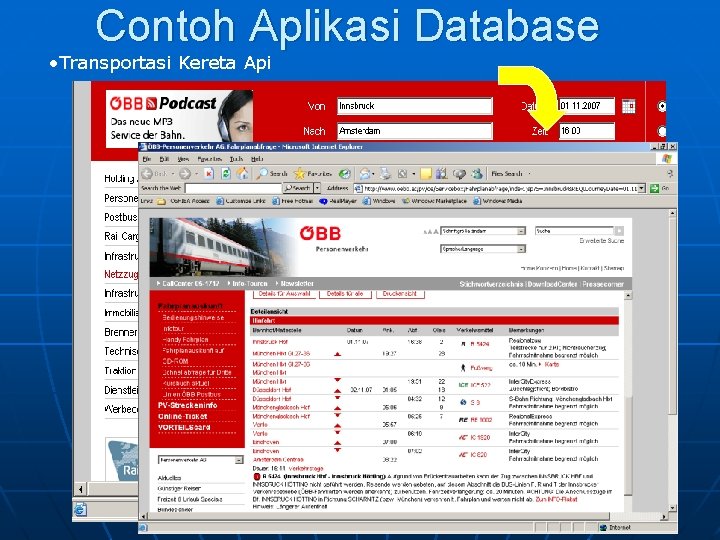Viewport: 720px width, 540px height.
Task: Open the Windows Marketplace link in the Links bar
Action: click(434, 201)
